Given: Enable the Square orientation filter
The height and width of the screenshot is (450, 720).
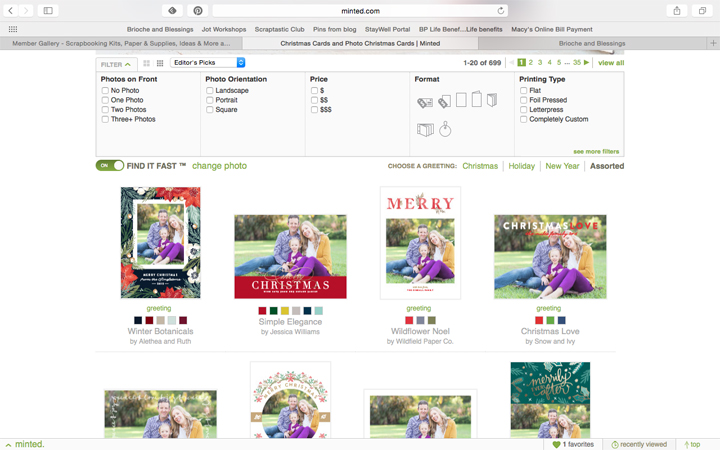Looking at the screenshot, I should 210,110.
